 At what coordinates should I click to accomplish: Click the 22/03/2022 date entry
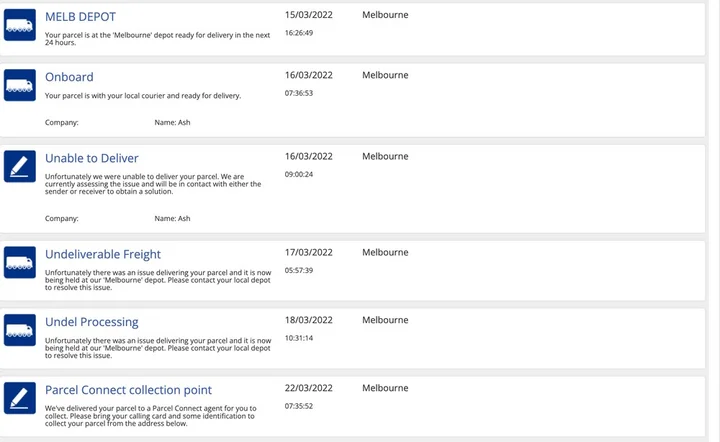tap(309, 388)
